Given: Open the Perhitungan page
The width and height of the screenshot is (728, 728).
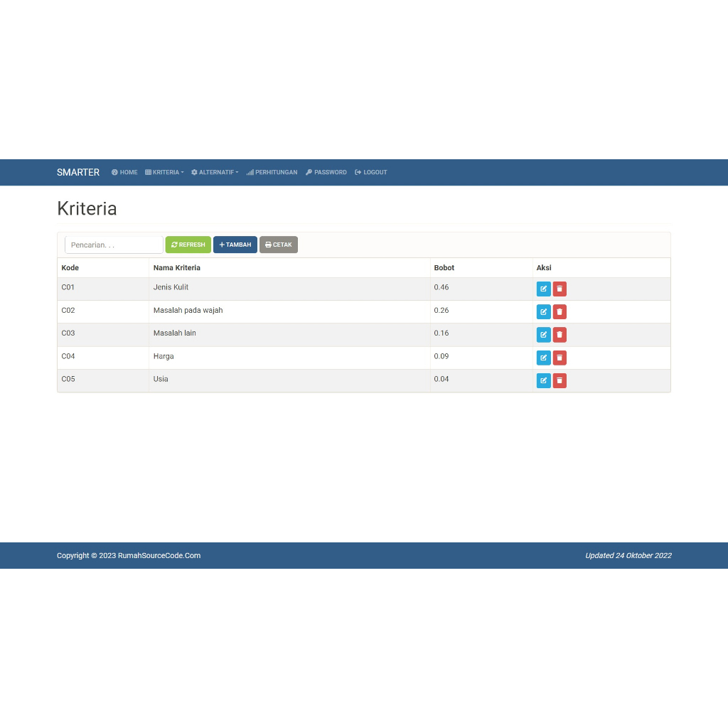Looking at the screenshot, I should 272,172.
